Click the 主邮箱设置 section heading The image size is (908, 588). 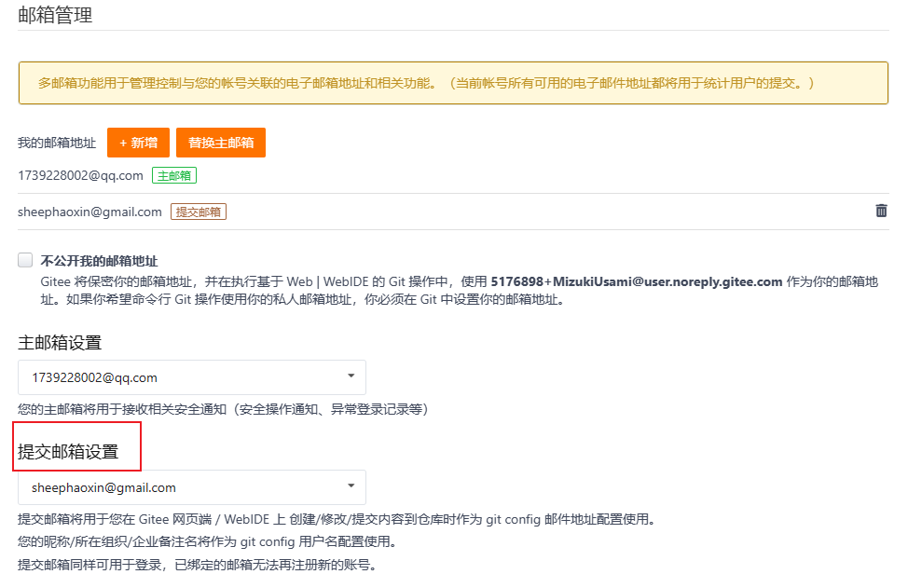point(60,343)
